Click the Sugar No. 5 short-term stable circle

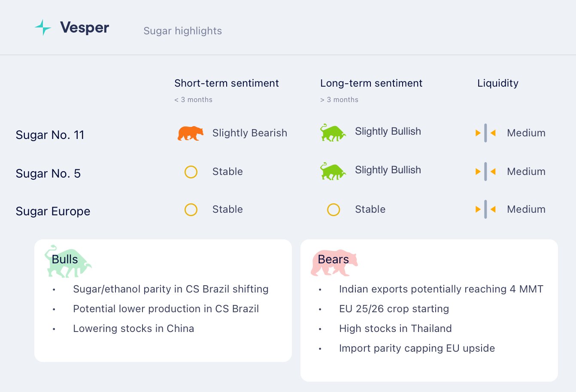click(x=191, y=172)
